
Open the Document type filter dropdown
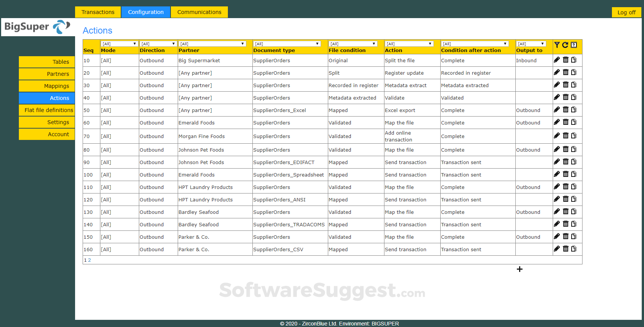[287, 44]
